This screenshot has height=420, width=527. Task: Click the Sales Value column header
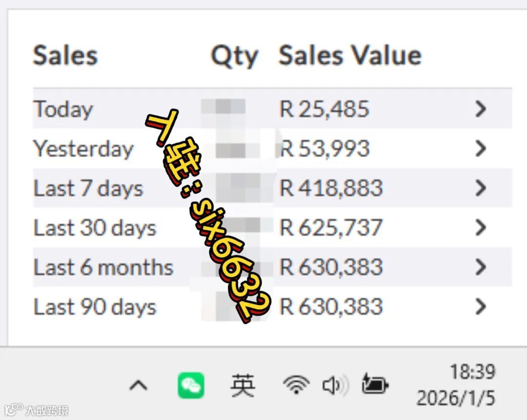point(350,55)
